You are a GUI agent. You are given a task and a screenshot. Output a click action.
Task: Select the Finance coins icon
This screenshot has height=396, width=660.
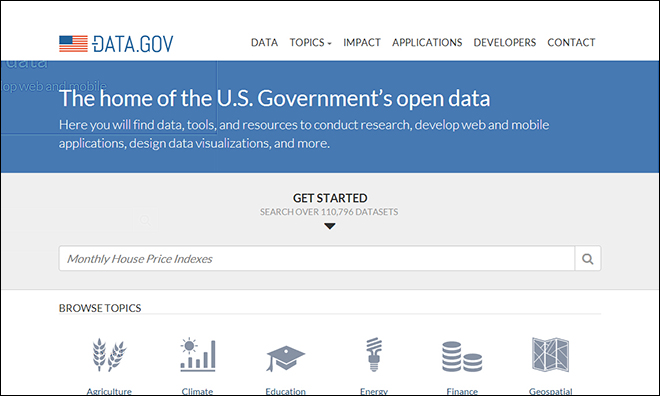click(462, 357)
